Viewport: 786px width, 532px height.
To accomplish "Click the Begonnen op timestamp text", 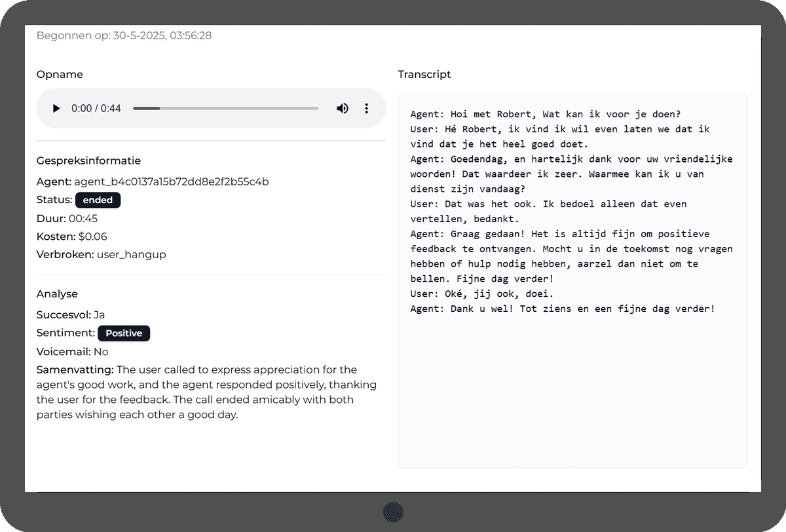I will 124,35.
